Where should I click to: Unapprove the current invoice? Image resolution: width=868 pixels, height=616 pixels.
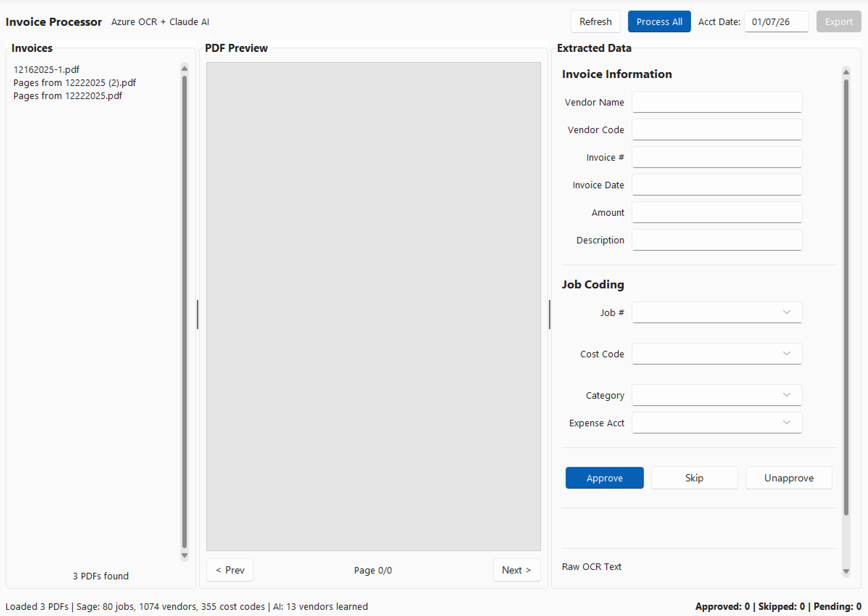788,477
